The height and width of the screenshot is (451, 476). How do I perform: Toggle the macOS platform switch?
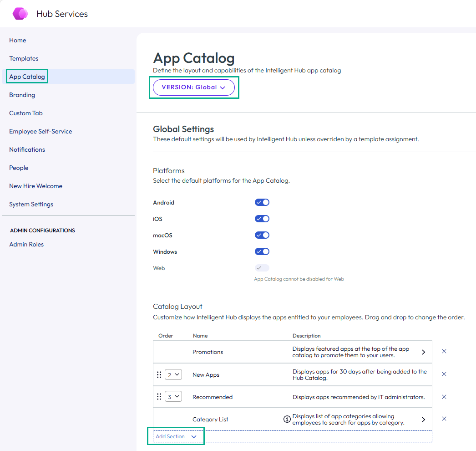262,235
